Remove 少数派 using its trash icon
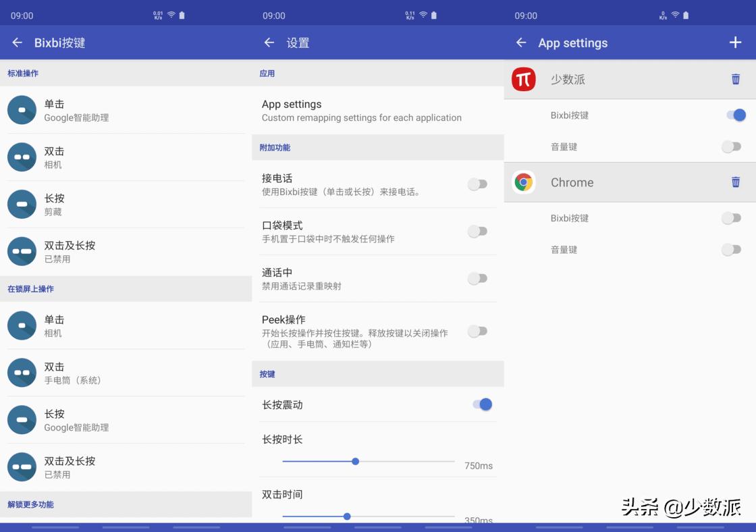The height and width of the screenshot is (532, 756). click(x=735, y=79)
